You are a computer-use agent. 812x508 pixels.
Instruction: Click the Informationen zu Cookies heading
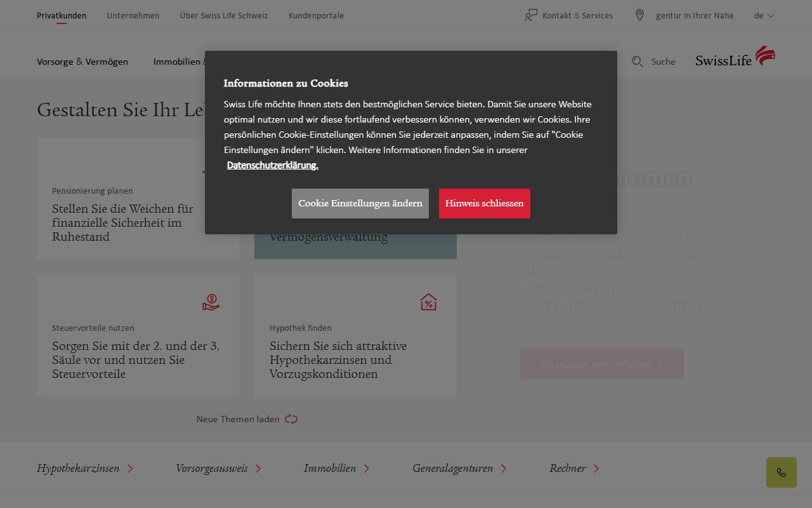(285, 83)
